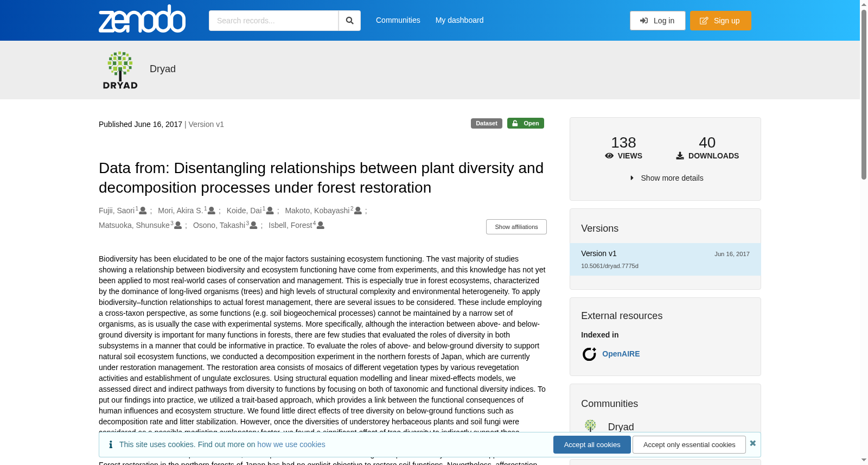
Task: Accept all cookies
Action: (x=592, y=444)
